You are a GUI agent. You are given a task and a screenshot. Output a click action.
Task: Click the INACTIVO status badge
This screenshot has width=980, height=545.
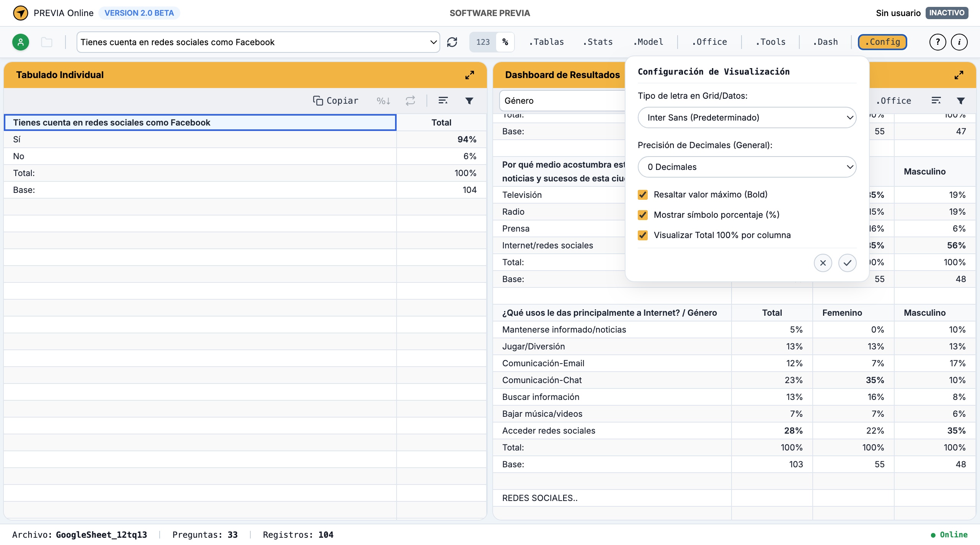pos(947,13)
